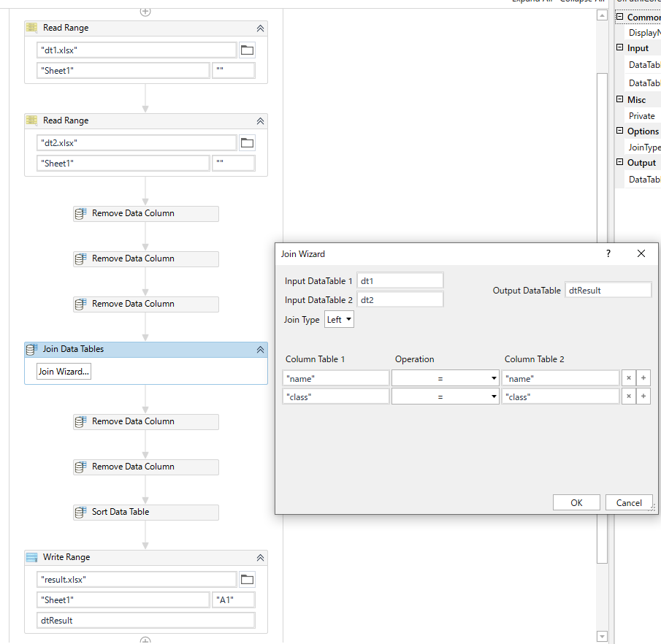
Task: Open the Join Type dropdown showing Left
Action: (x=339, y=319)
